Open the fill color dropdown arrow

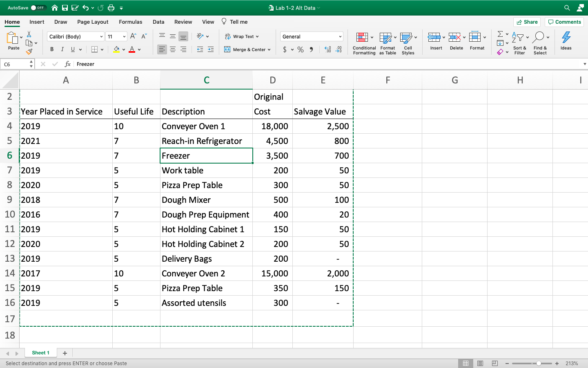pos(122,49)
